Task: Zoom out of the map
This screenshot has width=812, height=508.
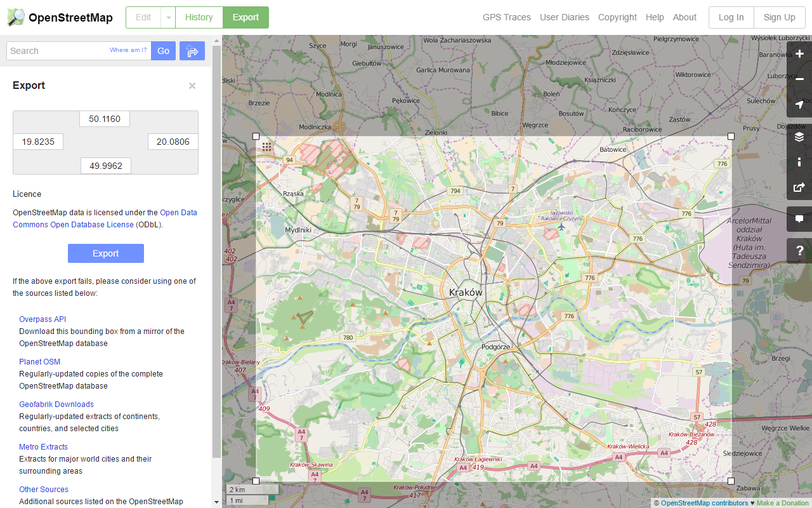Action: tap(799, 79)
